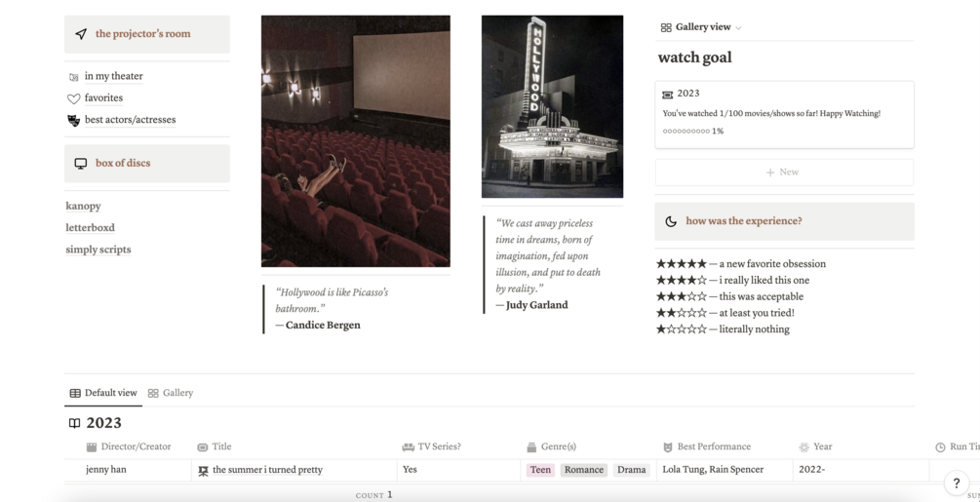The height and width of the screenshot is (502, 980).
Task: Click the clock icon of Run Time column
Action: pos(941,447)
